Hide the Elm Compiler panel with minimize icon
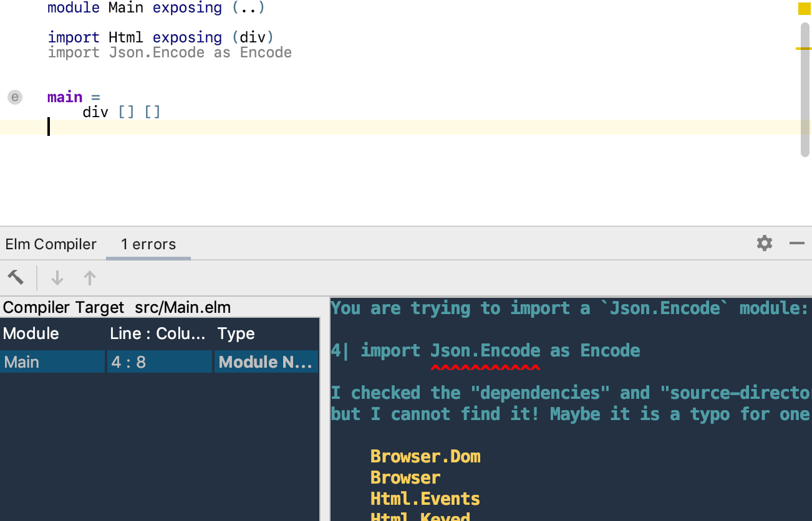The height and width of the screenshot is (521, 812). [x=797, y=243]
